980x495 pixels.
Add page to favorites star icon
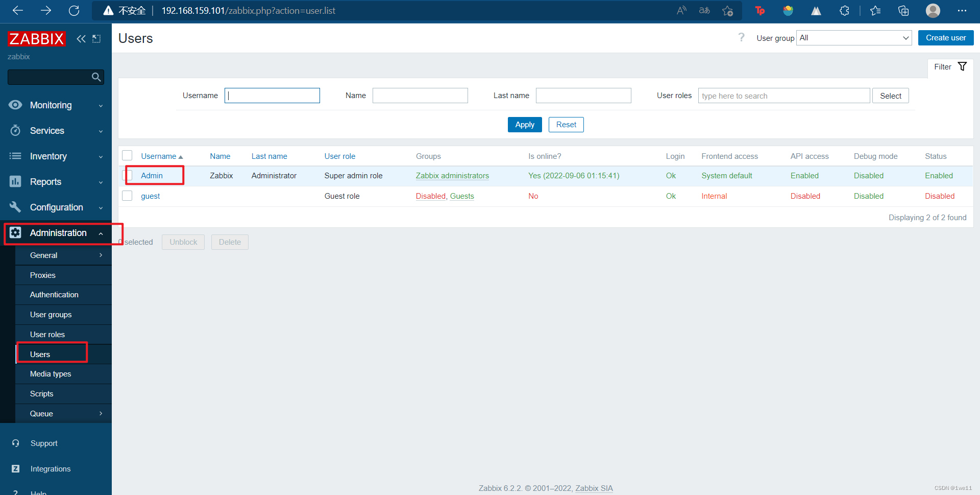pos(728,11)
